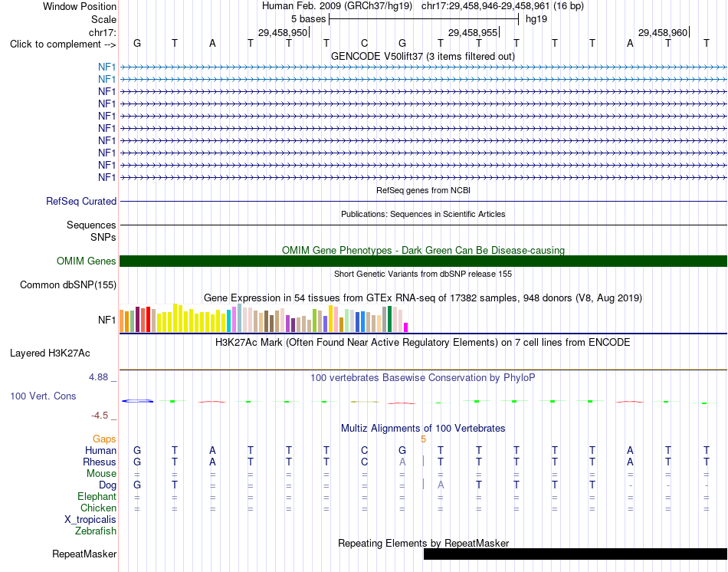Open the GTEx Gene Expression track title
Screen dimensions: 728x572
tap(423, 298)
